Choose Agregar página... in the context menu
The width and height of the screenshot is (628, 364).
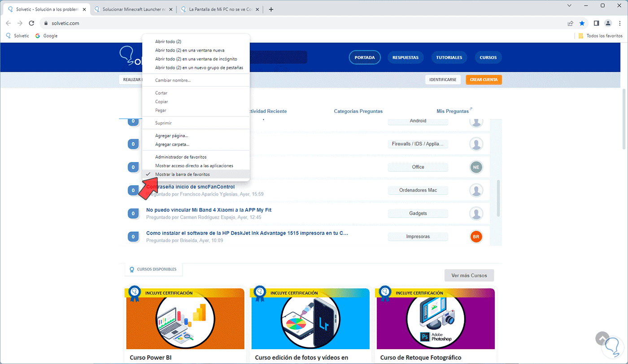pyautogui.click(x=196, y=135)
